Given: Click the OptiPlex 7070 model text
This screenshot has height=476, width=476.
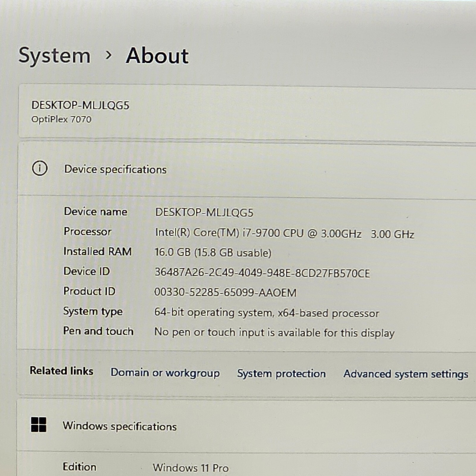Looking at the screenshot, I should pyautogui.click(x=61, y=119).
